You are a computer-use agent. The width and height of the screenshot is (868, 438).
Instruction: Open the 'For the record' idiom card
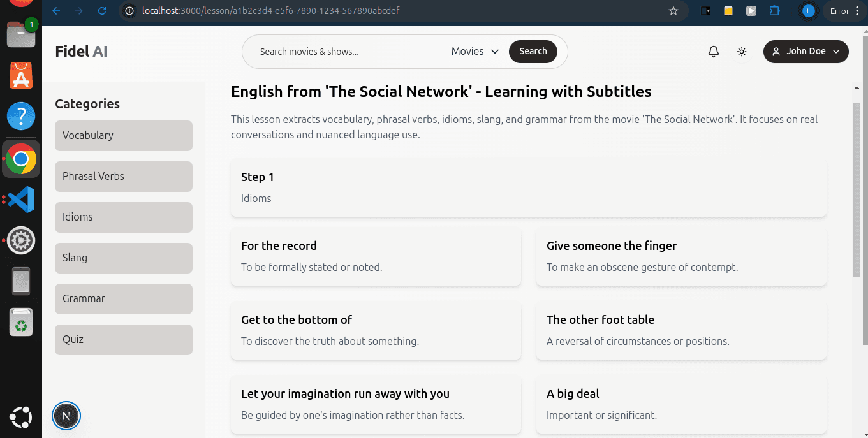pos(376,256)
